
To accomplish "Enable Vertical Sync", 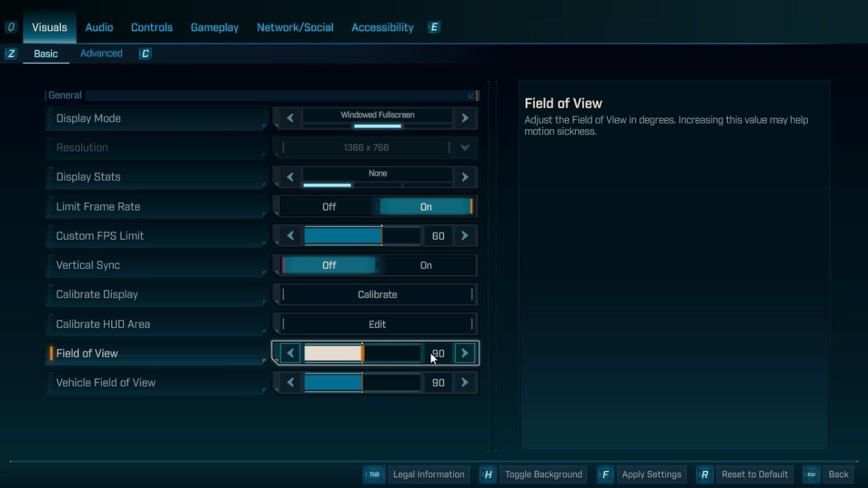I will click(425, 265).
